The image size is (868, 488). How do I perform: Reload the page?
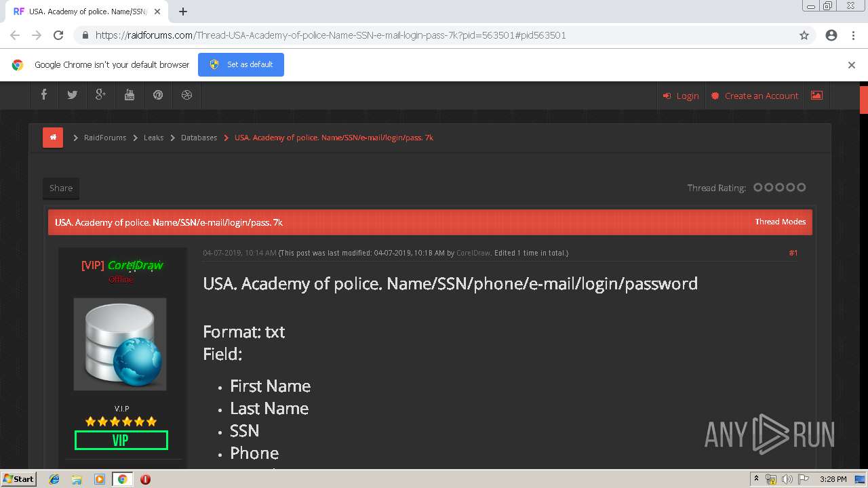(58, 35)
